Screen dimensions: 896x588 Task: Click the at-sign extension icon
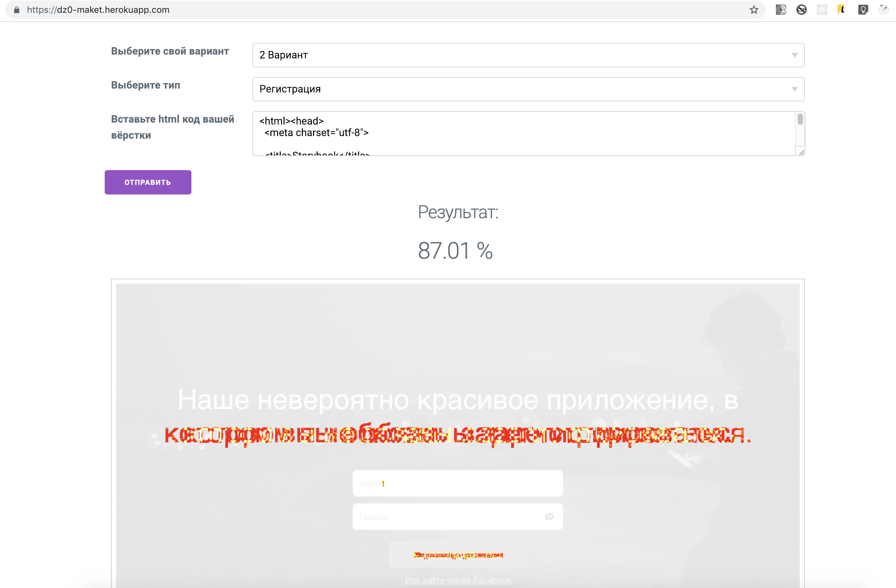click(x=781, y=10)
